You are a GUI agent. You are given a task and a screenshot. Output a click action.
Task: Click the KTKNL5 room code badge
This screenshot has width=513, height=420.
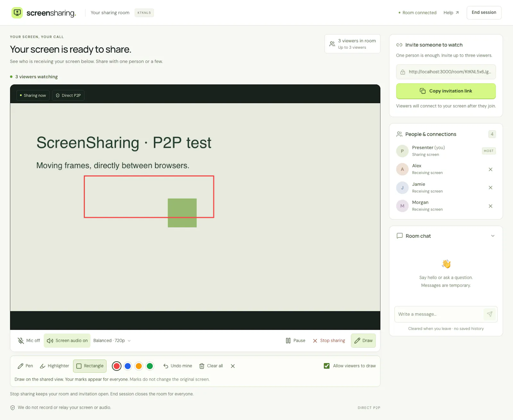(x=144, y=13)
